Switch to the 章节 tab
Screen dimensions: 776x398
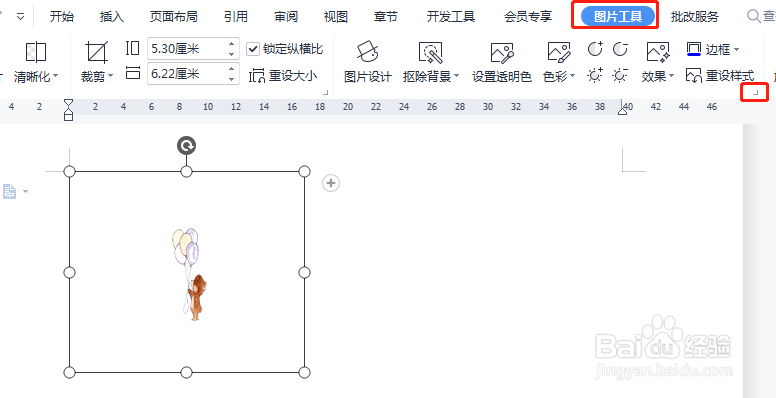386,17
